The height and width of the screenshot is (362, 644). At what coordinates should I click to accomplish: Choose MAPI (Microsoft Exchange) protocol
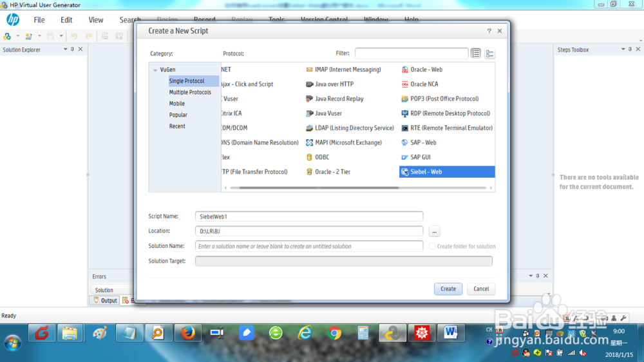click(344, 142)
